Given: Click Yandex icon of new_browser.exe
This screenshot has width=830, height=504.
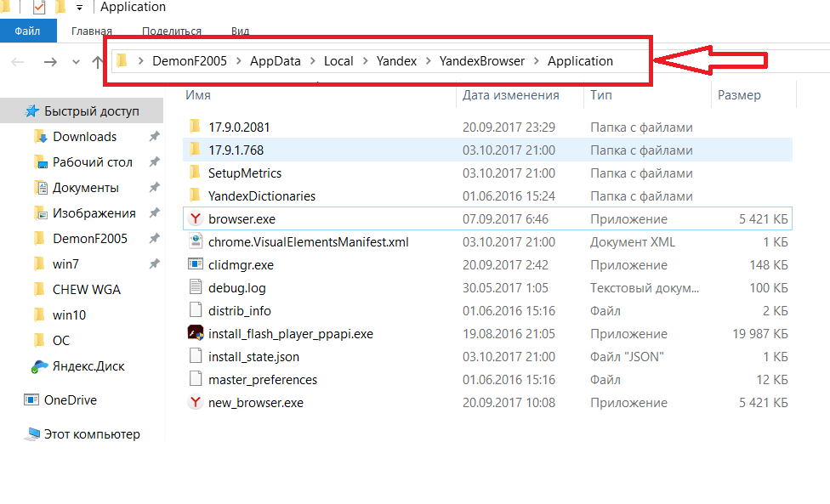Looking at the screenshot, I should pos(196,402).
